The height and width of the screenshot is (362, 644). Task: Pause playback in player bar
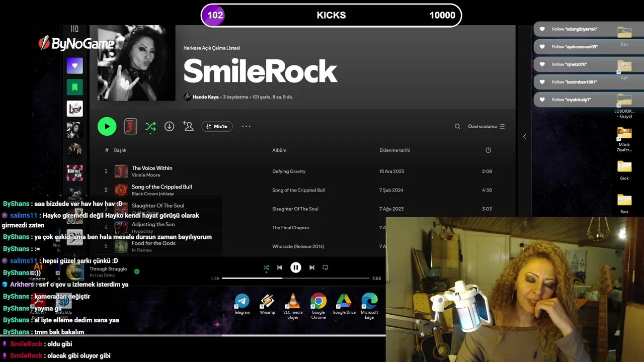296,268
